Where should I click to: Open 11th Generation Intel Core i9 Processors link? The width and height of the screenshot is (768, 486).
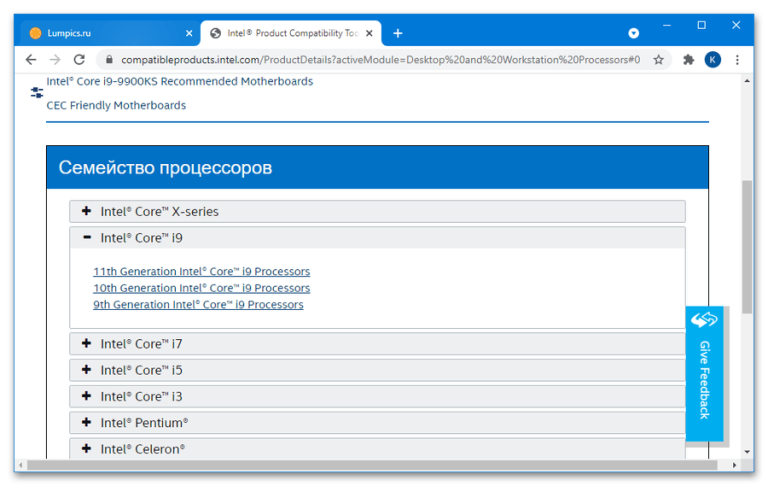click(x=201, y=271)
